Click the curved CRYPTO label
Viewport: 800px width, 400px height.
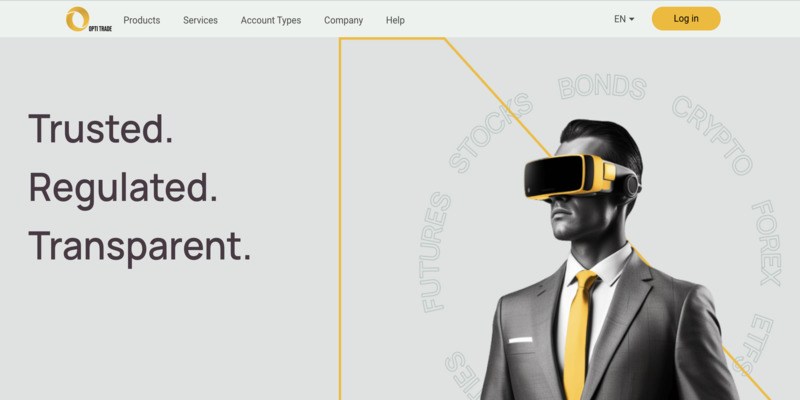coord(712,135)
